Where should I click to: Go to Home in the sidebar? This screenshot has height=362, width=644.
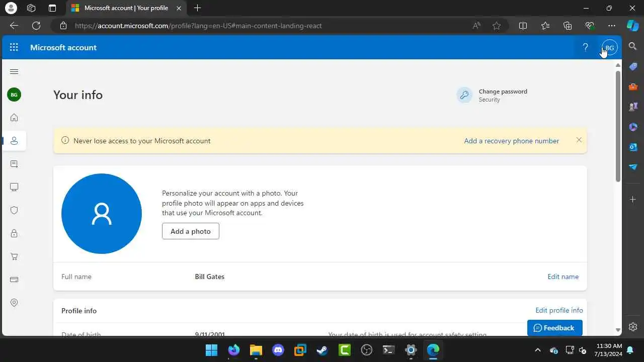tap(14, 118)
